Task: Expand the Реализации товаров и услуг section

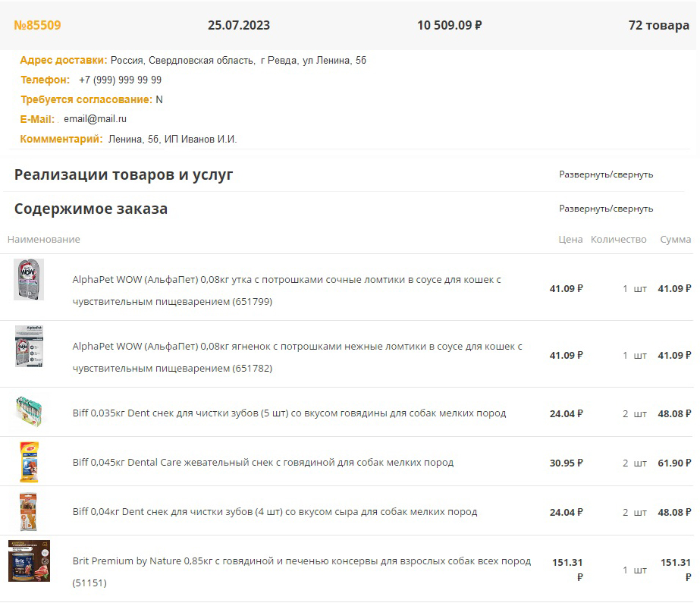Action: pyautogui.click(x=605, y=174)
